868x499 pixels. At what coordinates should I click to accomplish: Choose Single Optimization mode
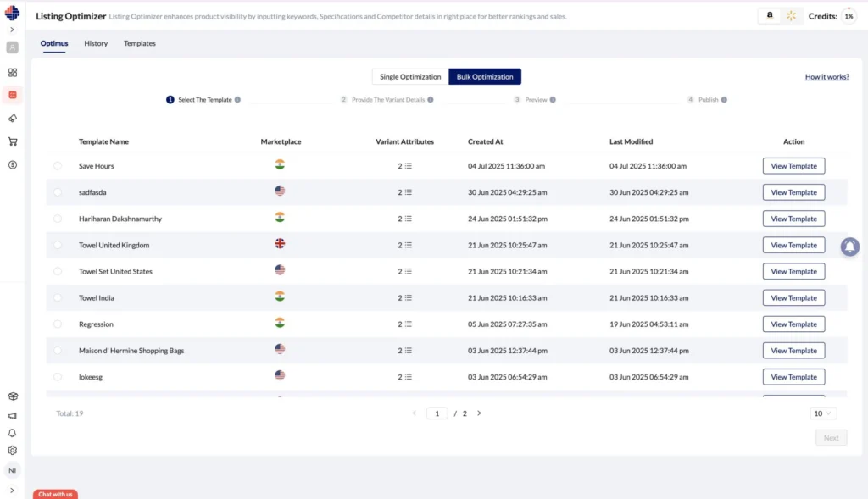coord(410,77)
